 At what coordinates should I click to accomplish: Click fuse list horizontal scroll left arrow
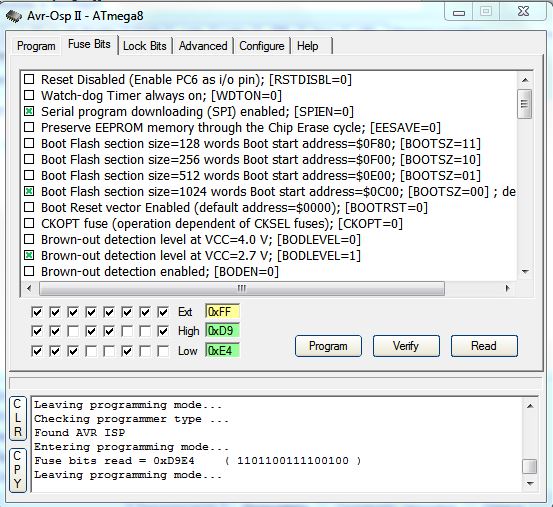coord(29,288)
